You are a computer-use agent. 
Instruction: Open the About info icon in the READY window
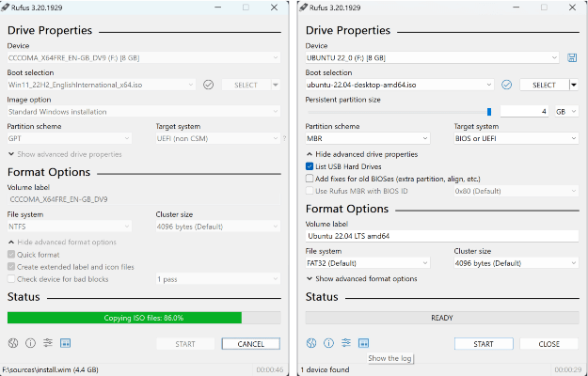point(328,343)
